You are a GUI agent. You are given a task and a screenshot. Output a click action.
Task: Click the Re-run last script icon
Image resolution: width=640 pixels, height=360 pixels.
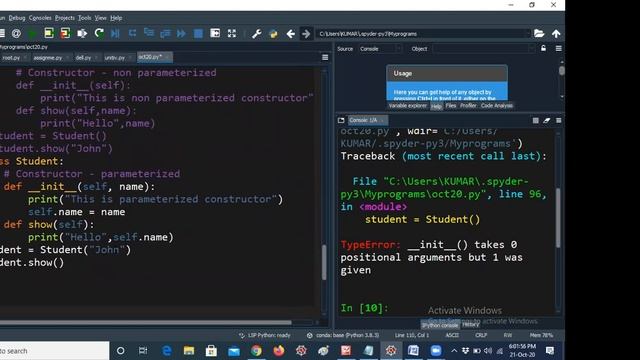coord(99,33)
